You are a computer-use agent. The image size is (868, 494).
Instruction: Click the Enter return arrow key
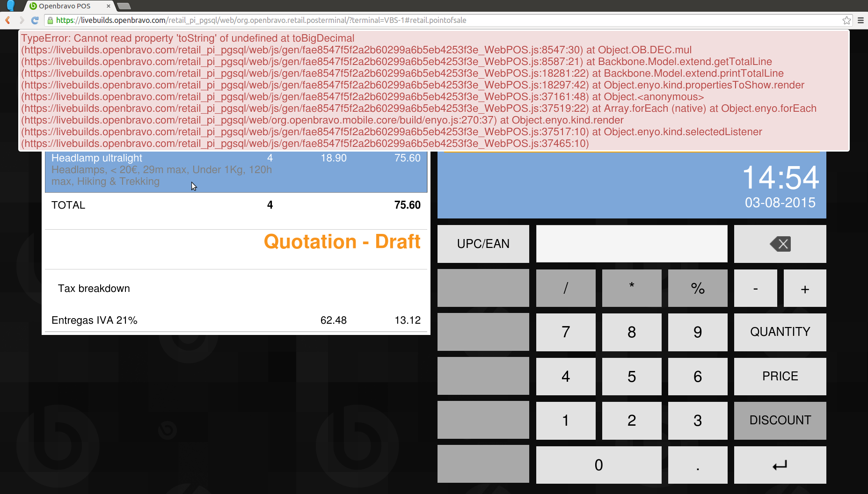click(x=780, y=465)
